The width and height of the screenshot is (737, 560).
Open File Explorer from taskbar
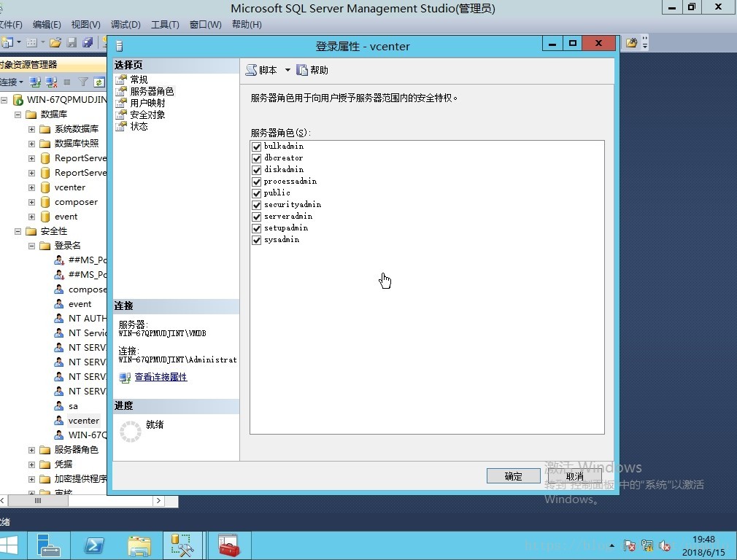(139, 545)
